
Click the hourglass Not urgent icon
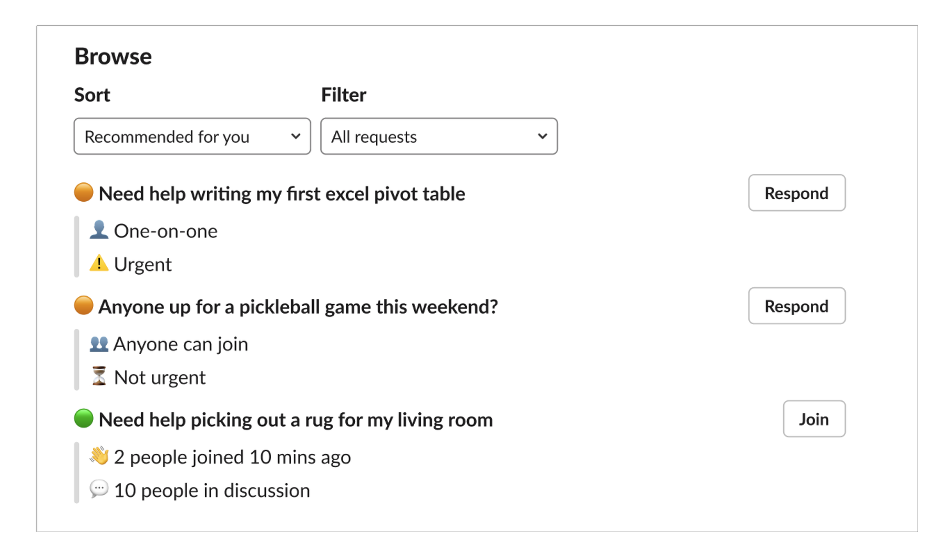[x=99, y=376]
